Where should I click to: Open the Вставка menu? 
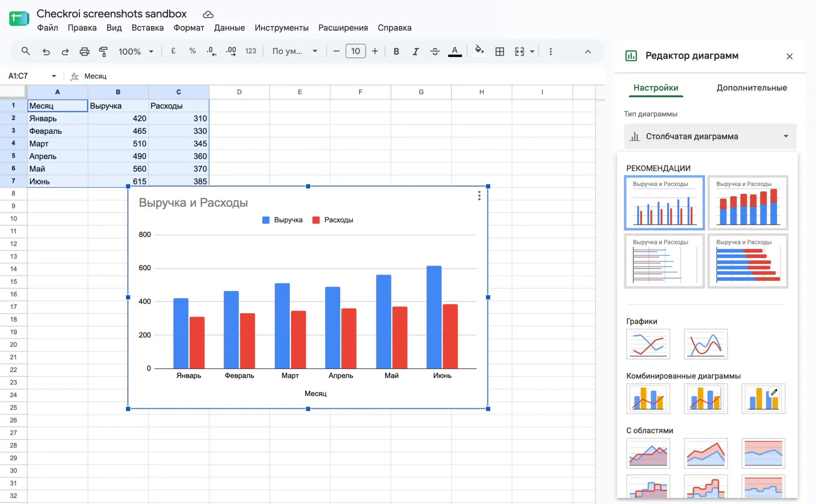point(147,28)
